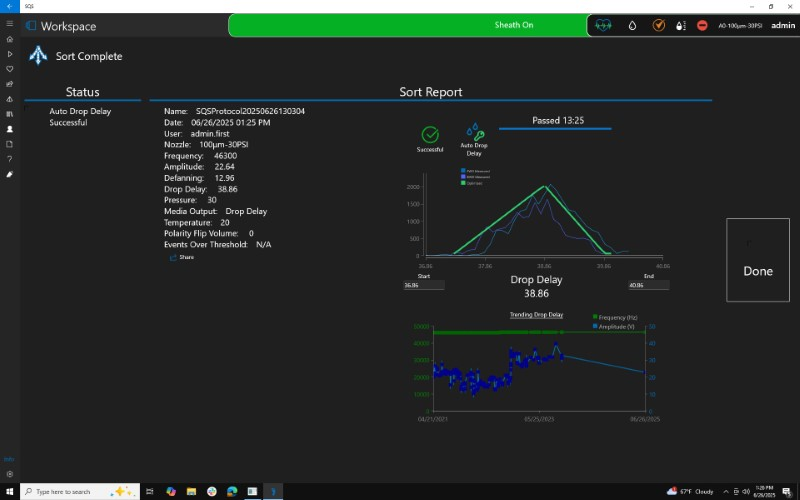
Task: Click the red stop circle icon
Action: point(702,25)
